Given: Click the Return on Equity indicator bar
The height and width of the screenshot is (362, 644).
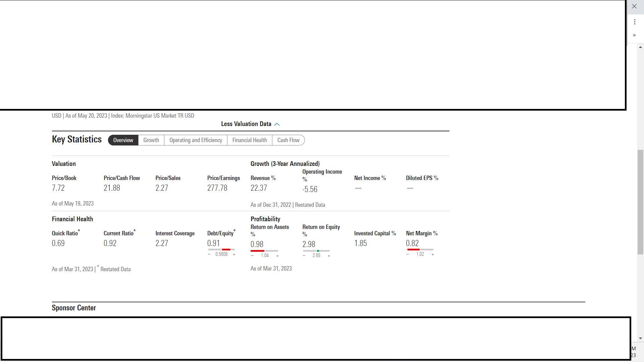Looking at the screenshot, I should tap(316, 251).
